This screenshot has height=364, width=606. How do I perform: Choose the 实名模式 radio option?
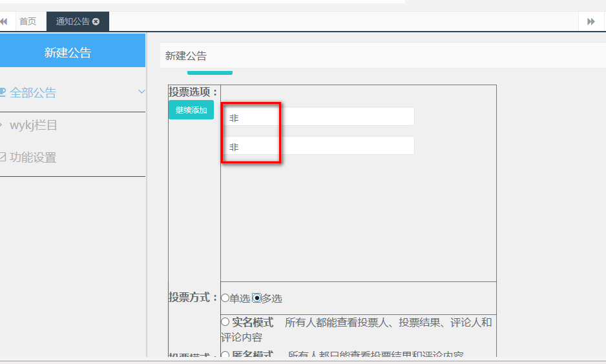225,321
